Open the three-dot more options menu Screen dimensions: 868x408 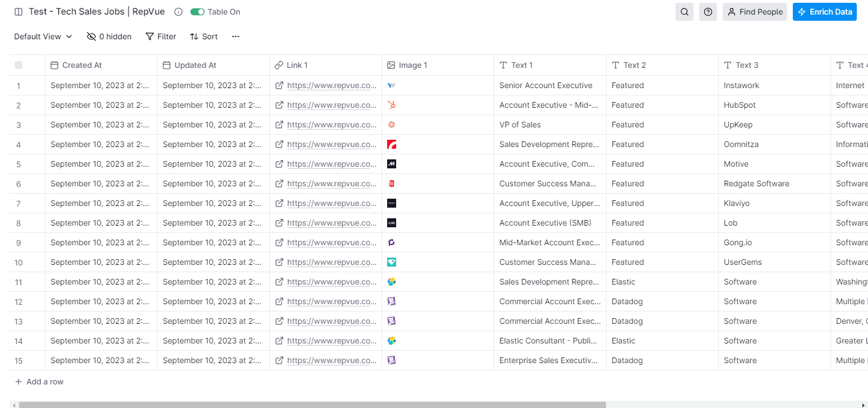[236, 36]
